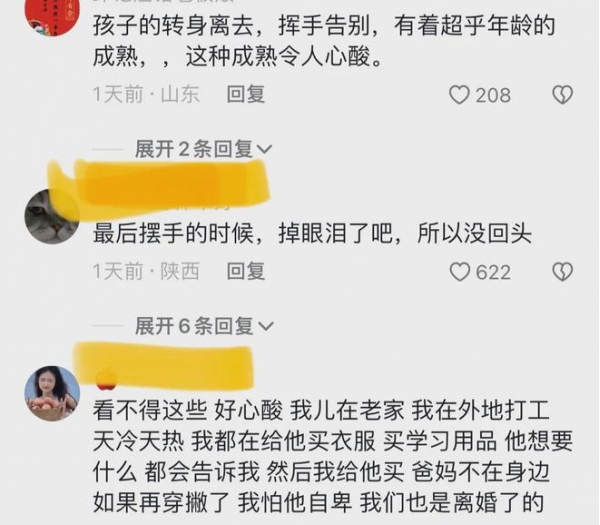
Task: Like the Shandong comment with 208 likes
Action: [459, 95]
